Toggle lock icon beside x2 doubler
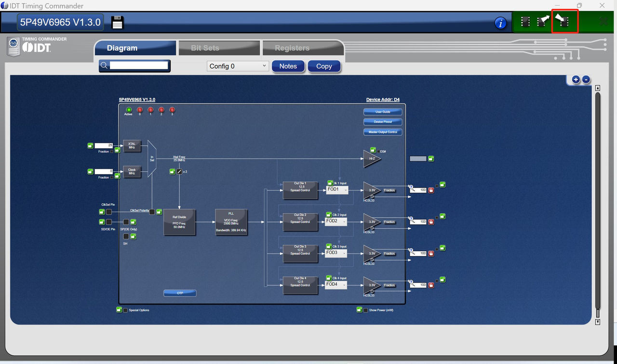This screenshot has width=617, height=364. [173, 171]
